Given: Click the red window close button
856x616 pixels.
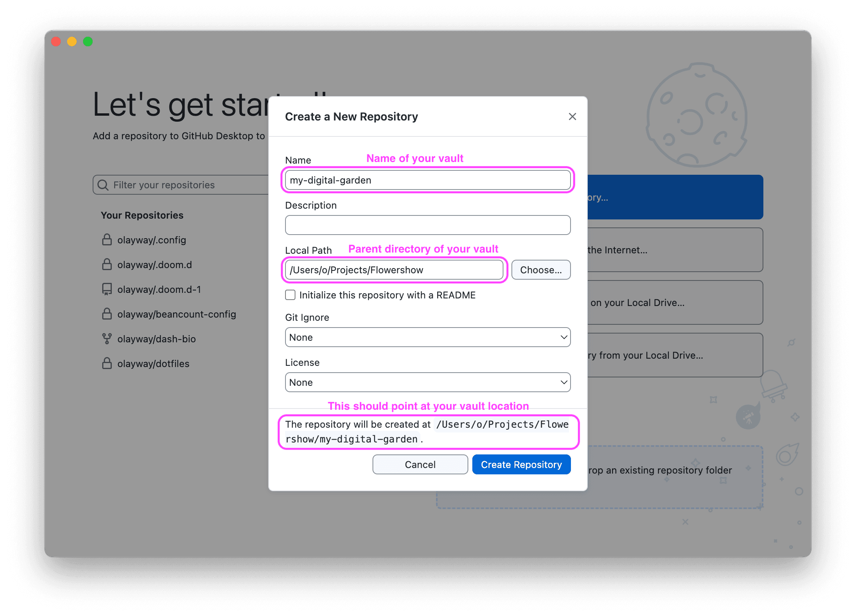Looking at the screenshot, I should click(x=56, y=41).
